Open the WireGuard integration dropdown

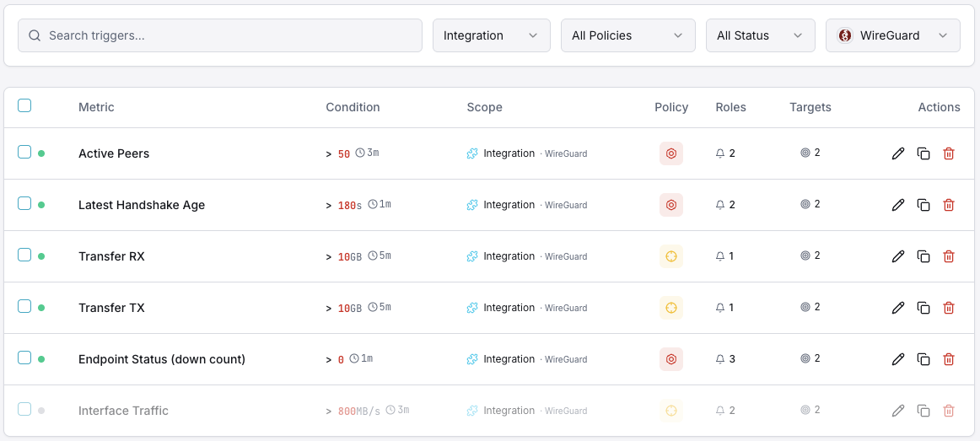(893, 35)
